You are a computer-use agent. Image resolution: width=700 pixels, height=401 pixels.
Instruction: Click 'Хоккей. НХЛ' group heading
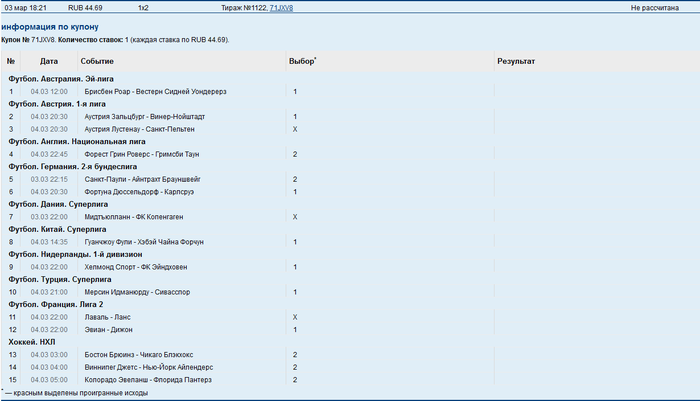pos(32,342)
